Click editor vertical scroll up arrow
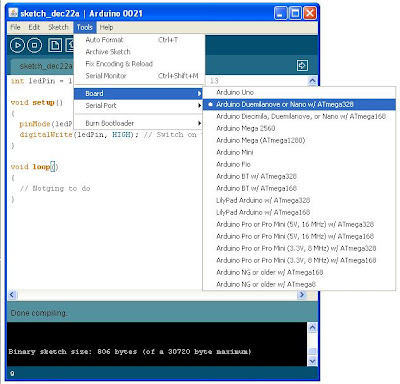The image size is (400, 384). 312,80
